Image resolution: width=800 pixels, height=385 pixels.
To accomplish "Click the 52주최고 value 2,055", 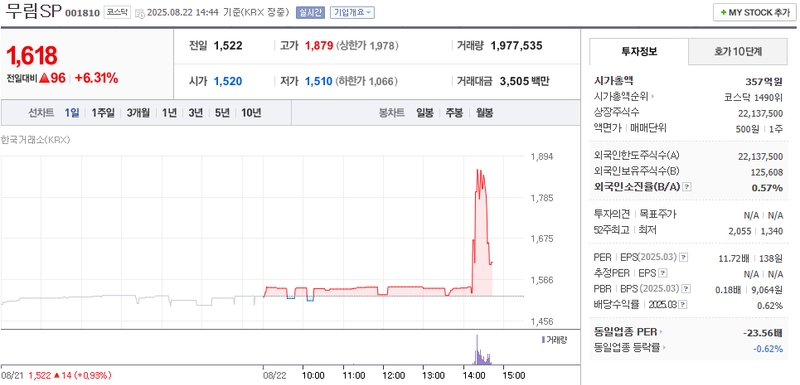I will click(740, 231).
